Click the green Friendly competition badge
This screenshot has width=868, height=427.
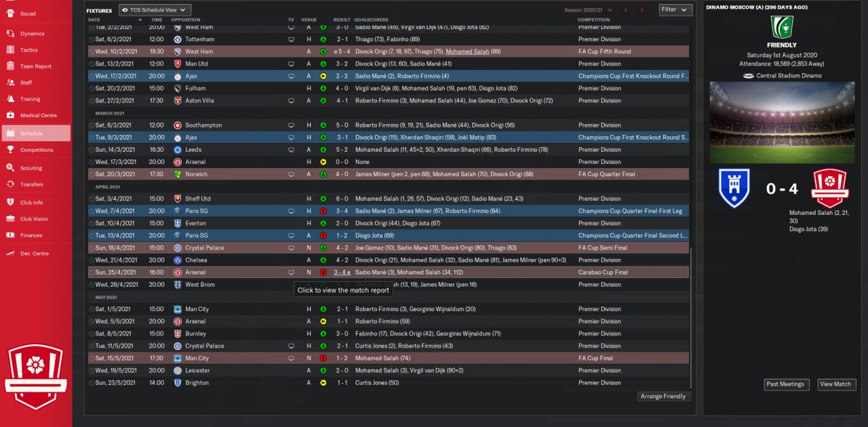[x=782, y=27]
